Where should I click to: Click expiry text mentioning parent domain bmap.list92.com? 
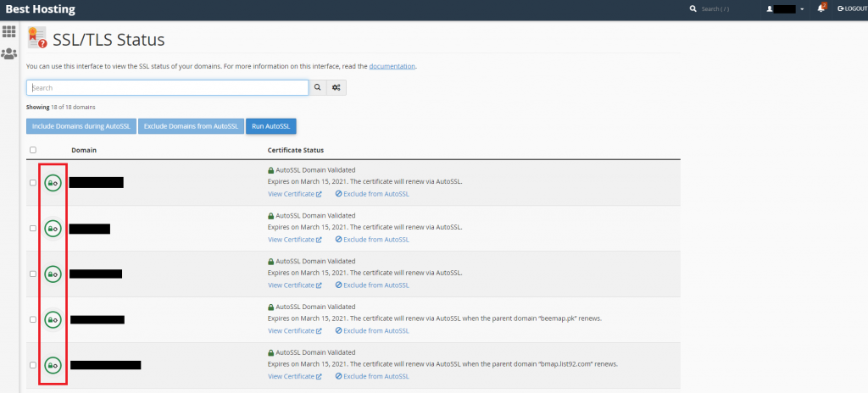pyautogui.click(x=442, y=364)
